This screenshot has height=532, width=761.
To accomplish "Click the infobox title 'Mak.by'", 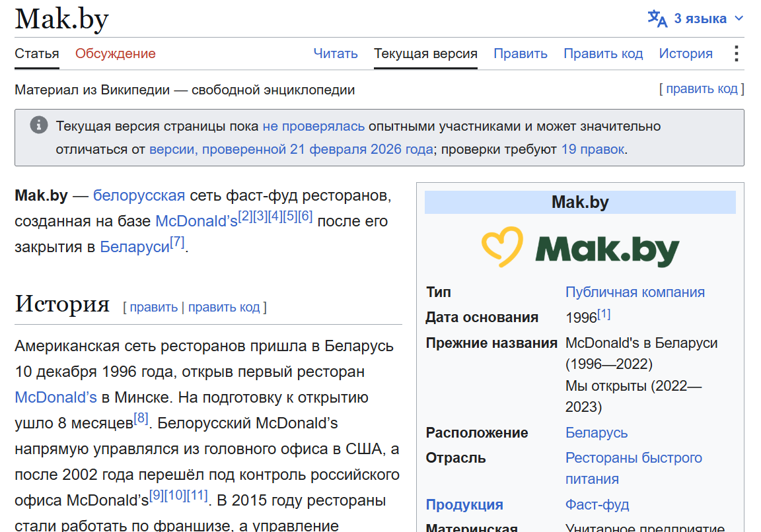I will click(580, 202).
